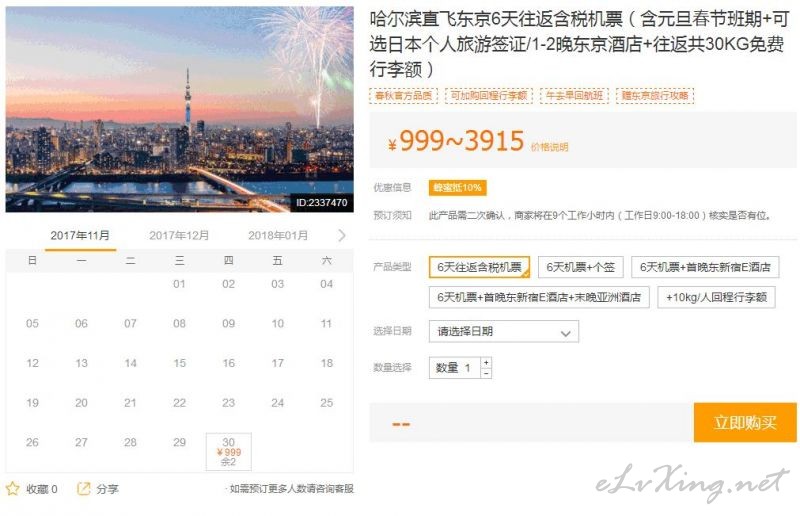
Task: Click calendar date 24
Action: (x=278, y=403)
